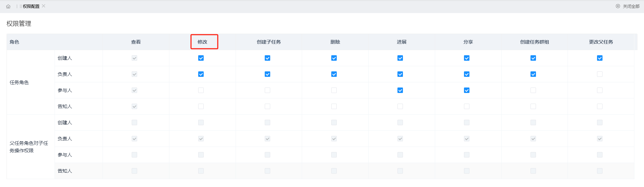Uncheck 删除 for task role 负责人

pyautogui.click(x=334, y=74)
